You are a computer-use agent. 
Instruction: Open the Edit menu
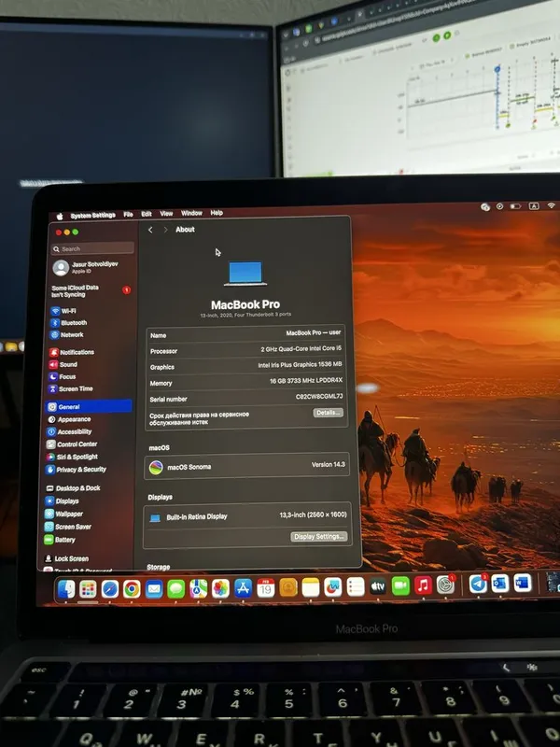point(147,214)
